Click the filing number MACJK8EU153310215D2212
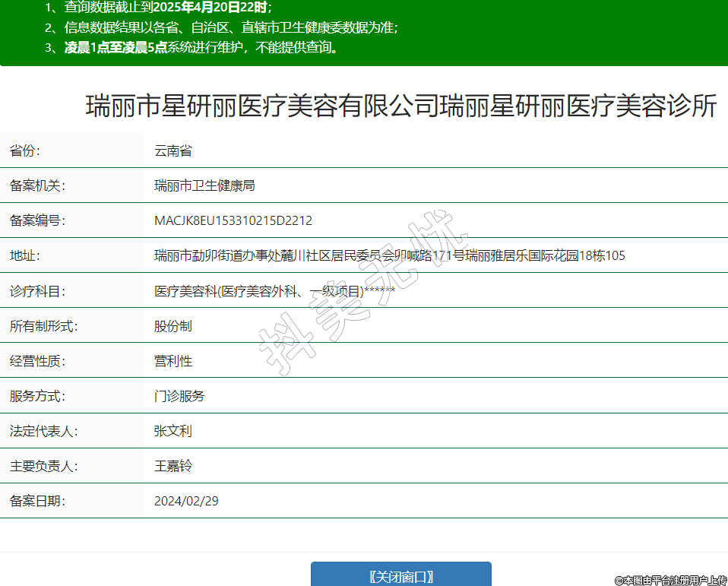This screenshot has height=586, width=728. tap(233, 220)
